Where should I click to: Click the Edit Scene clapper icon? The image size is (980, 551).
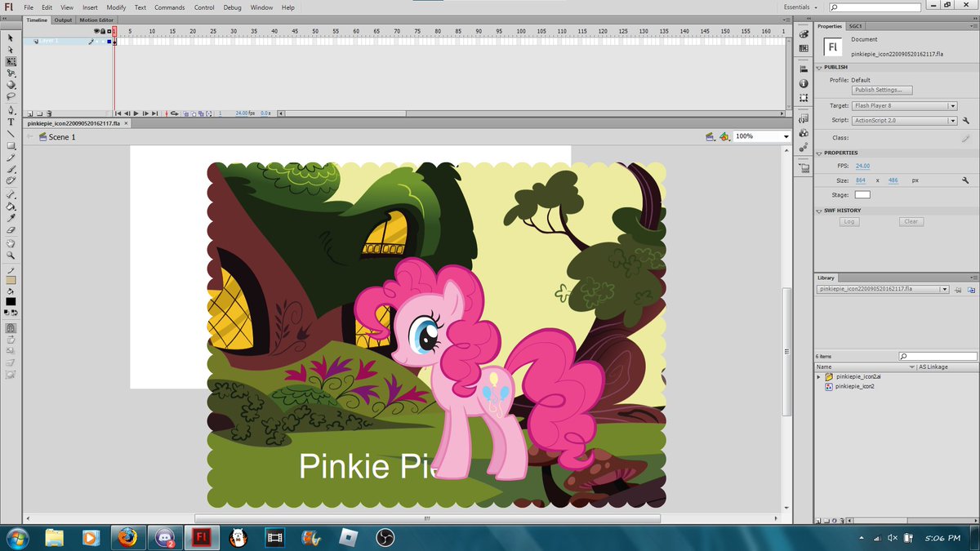coord(710,136)
